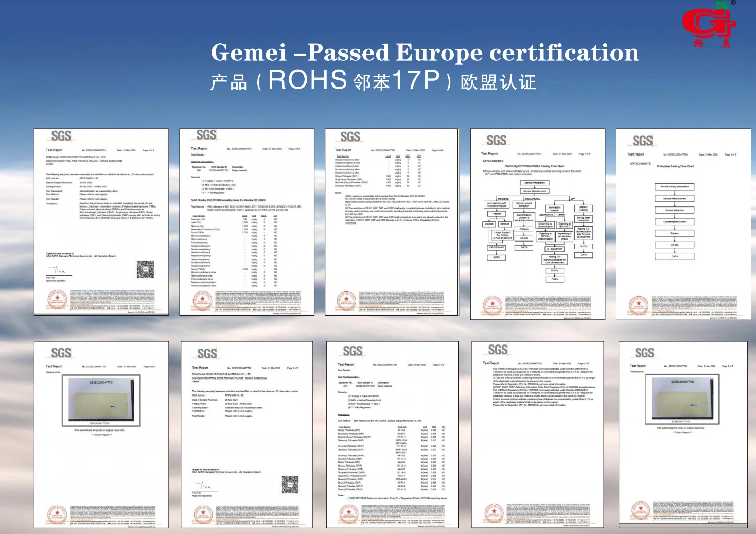Open the page 6 of 6 sample photo thumbnail

(101, 434)
